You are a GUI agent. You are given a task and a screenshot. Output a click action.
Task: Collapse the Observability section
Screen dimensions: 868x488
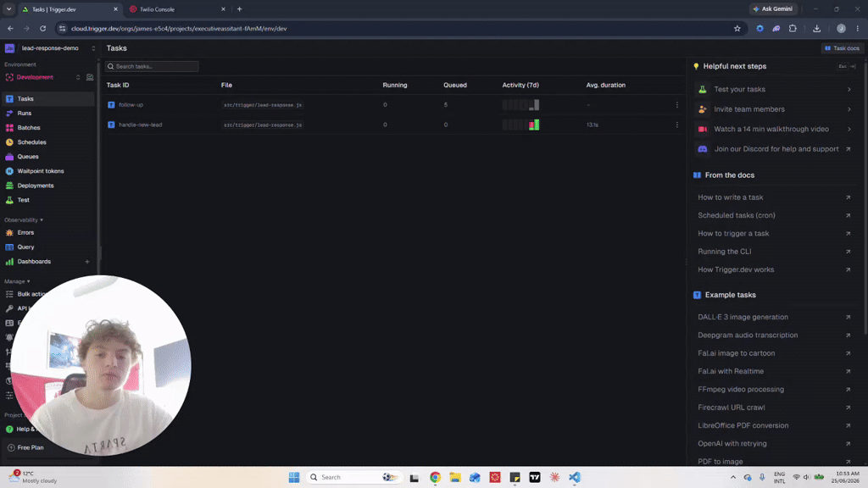point(24,219)
